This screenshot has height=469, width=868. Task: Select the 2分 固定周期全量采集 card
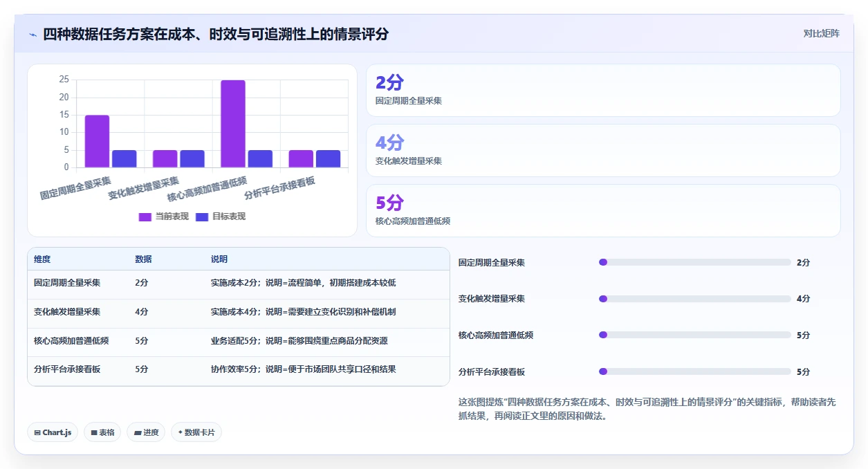point(603,91)
